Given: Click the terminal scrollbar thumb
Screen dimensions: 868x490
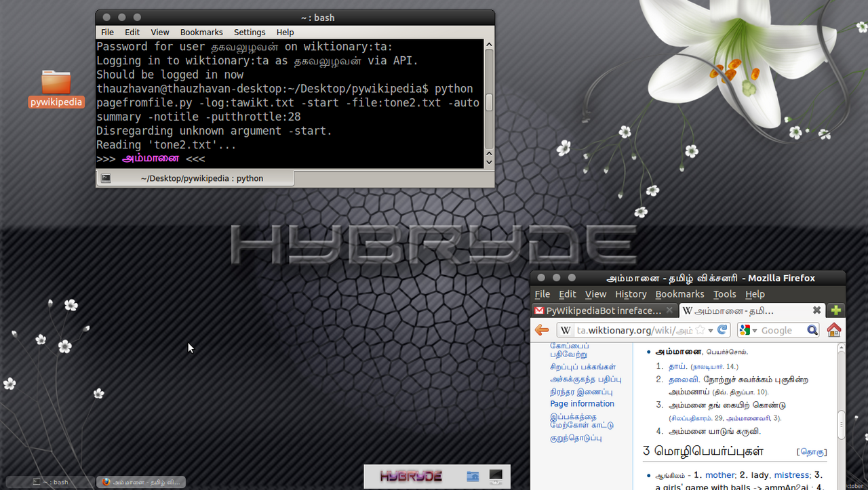Looking at the screenshot, I should 489,102.
